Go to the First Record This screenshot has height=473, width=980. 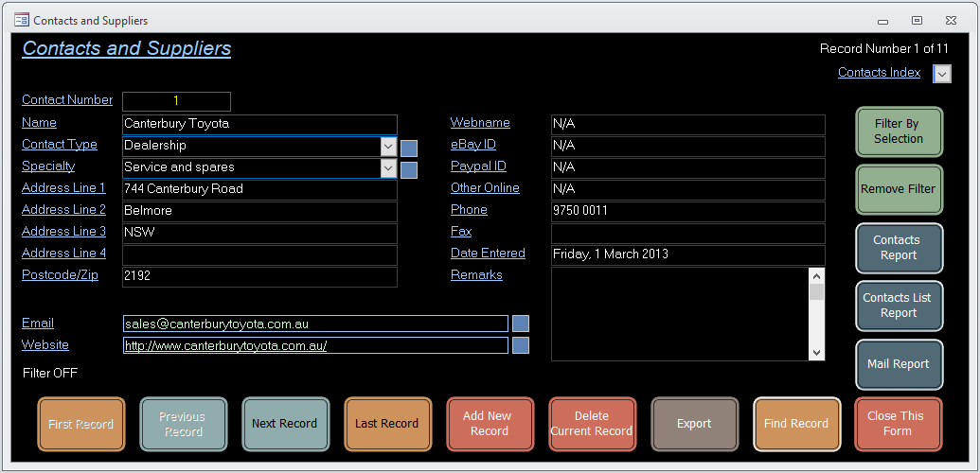click(x=81, y=424)
